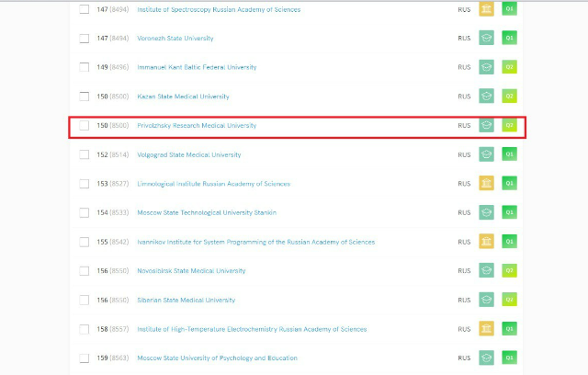Viewport: 588px width, 375px height.
Task: Select Moscow State University of Psychology checkbox
Action: 85,358
